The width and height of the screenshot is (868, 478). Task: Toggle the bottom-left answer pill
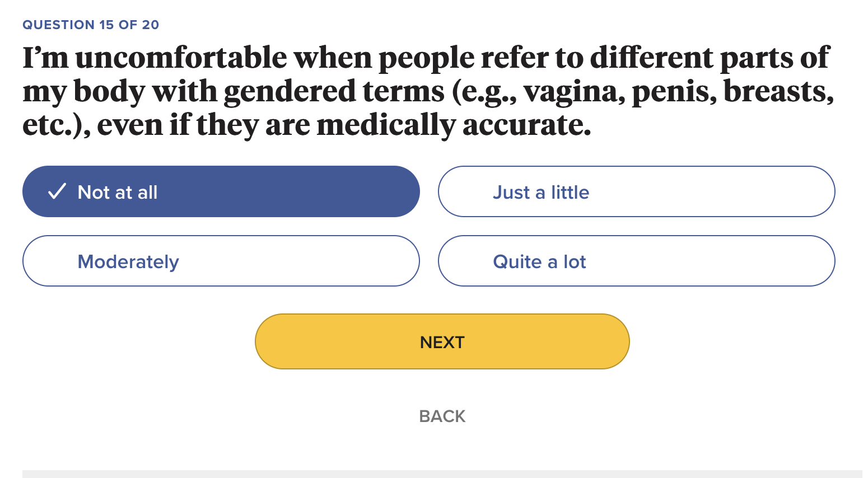221,261
